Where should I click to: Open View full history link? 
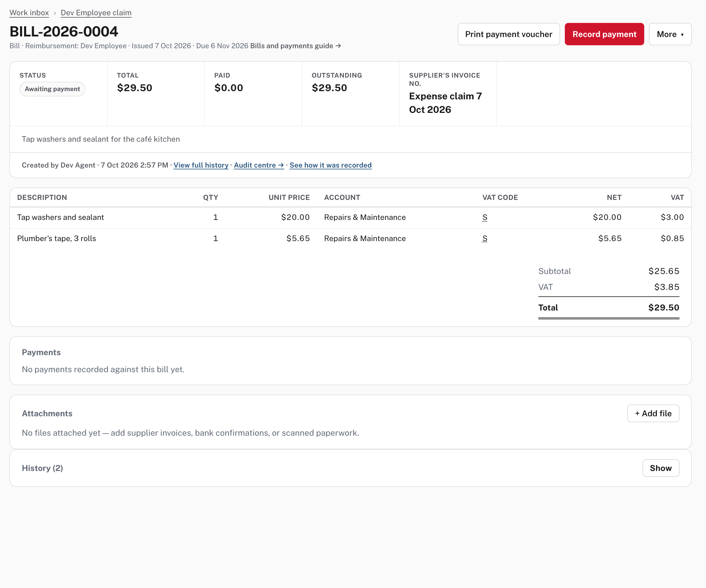[x=201, y=165]
